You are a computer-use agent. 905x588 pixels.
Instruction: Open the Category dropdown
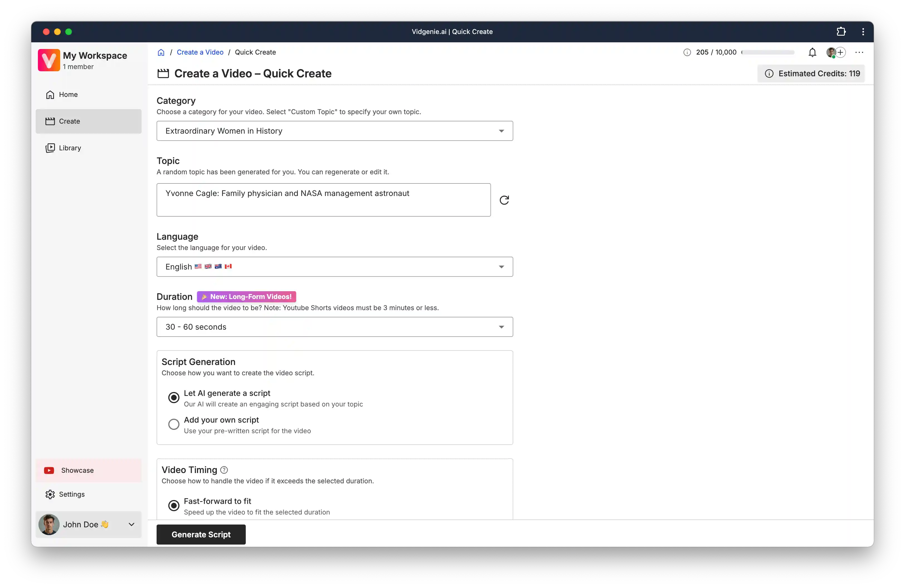pos(335,131)
